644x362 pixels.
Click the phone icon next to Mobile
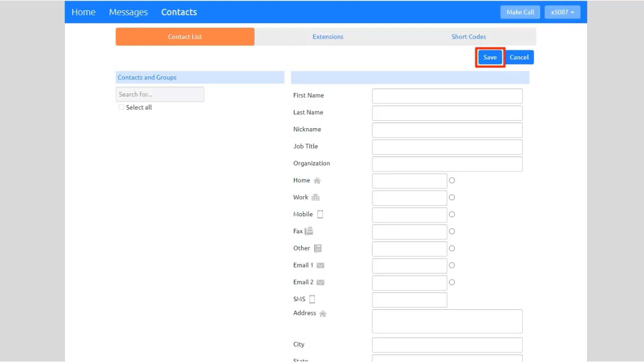tap(320, 214)
